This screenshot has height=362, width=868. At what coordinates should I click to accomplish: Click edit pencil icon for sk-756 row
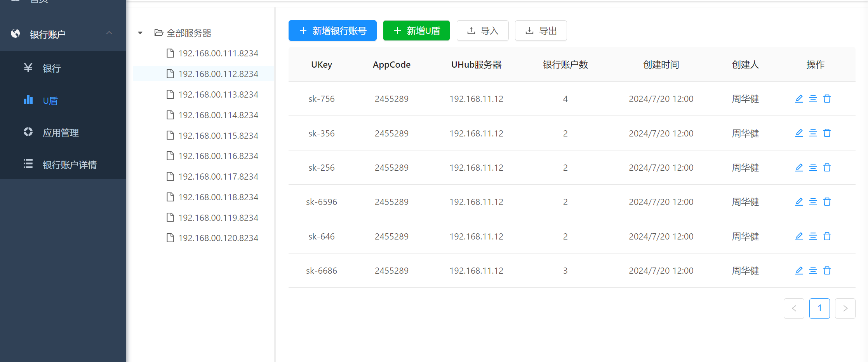click(x=799, y=99)
